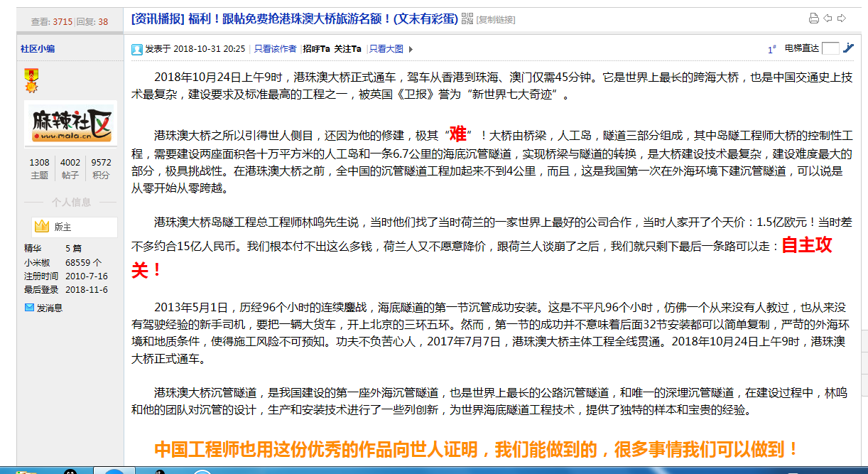The height and width of the screenshot is (474, 868).
Task: Type in the 电梯直达 floor field
Action: (830, 48)
